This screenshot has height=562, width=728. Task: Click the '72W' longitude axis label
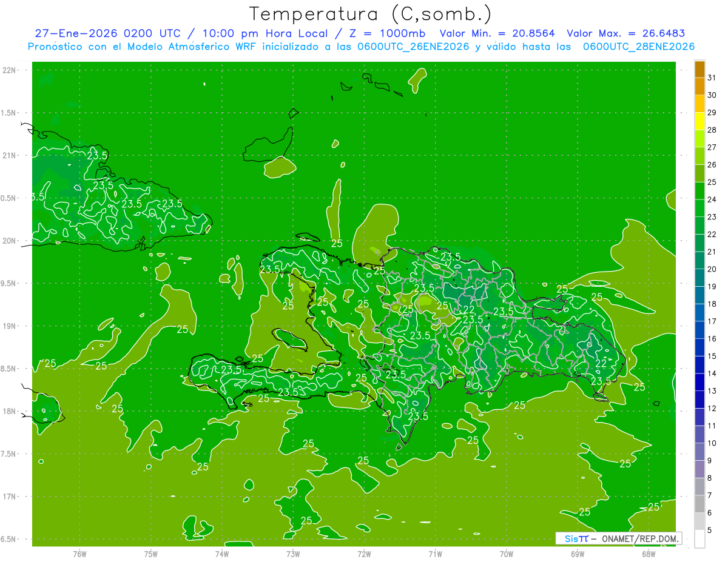[364, 554]
